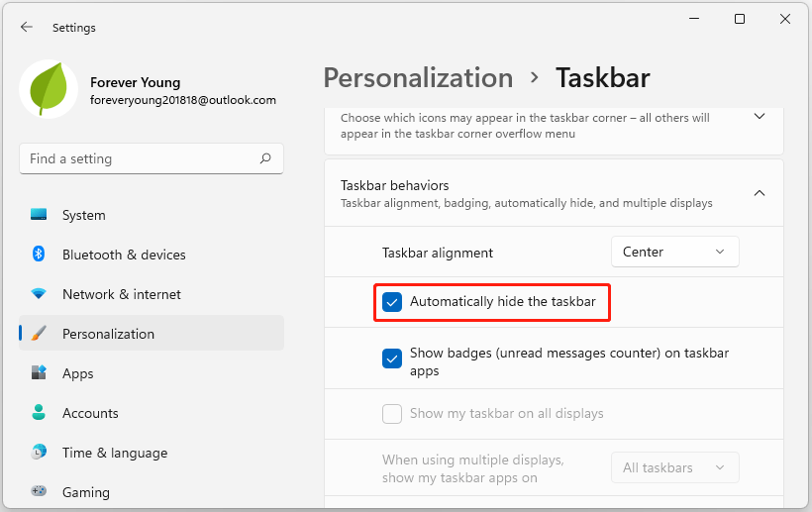Select Personalization in the sidebar
Screen dimensions: 812x512
152,334
